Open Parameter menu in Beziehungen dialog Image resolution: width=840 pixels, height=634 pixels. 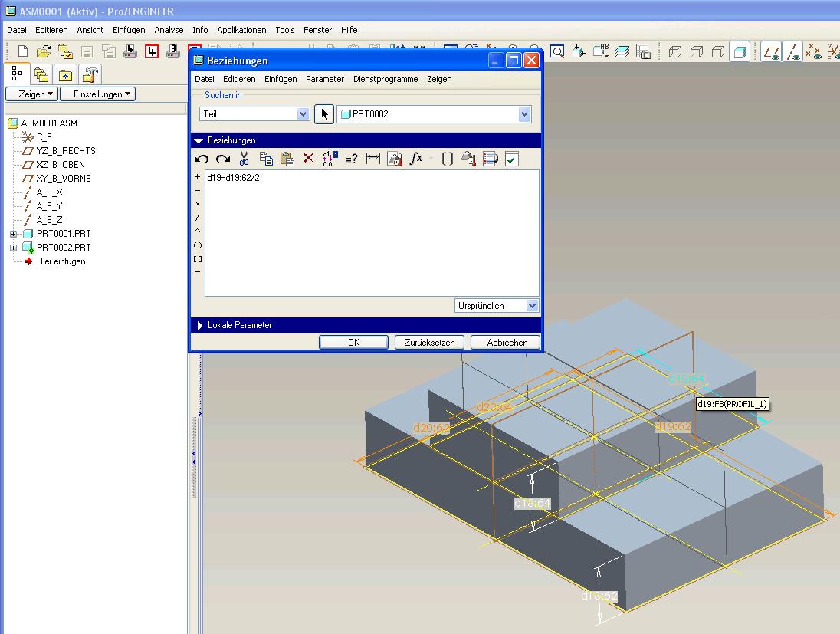325,79
